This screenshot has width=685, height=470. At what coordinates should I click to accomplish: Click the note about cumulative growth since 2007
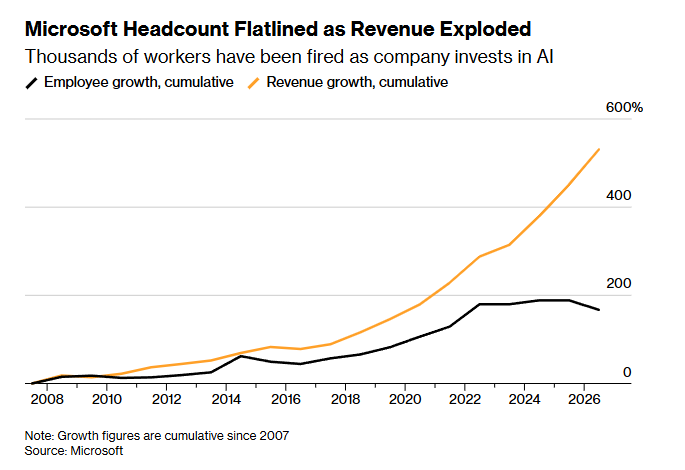pyautogui.click(x=157, y=436)
